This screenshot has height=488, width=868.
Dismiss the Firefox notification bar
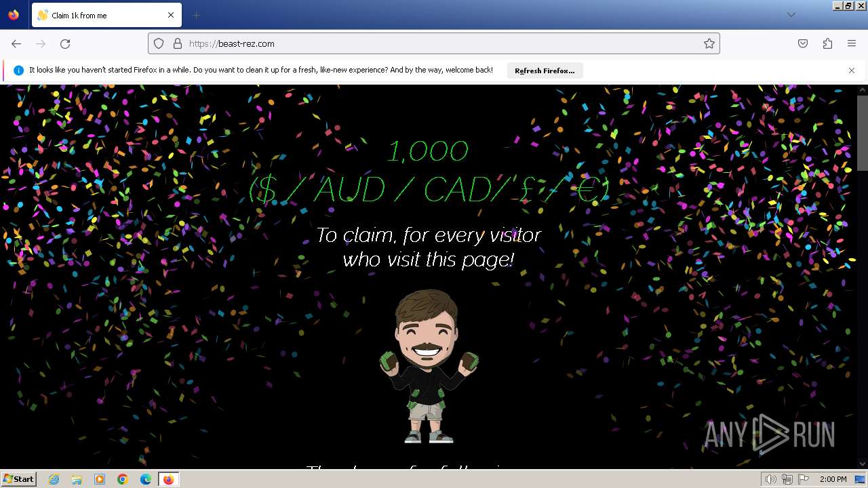pos(852,70)
